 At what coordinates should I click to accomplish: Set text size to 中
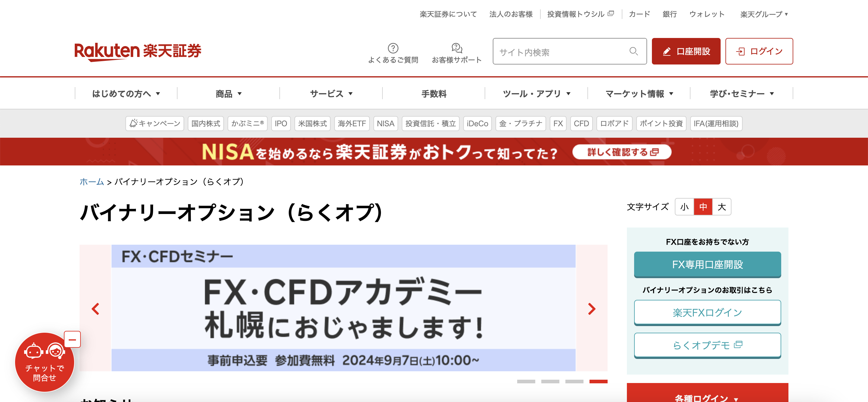(703, 206)
